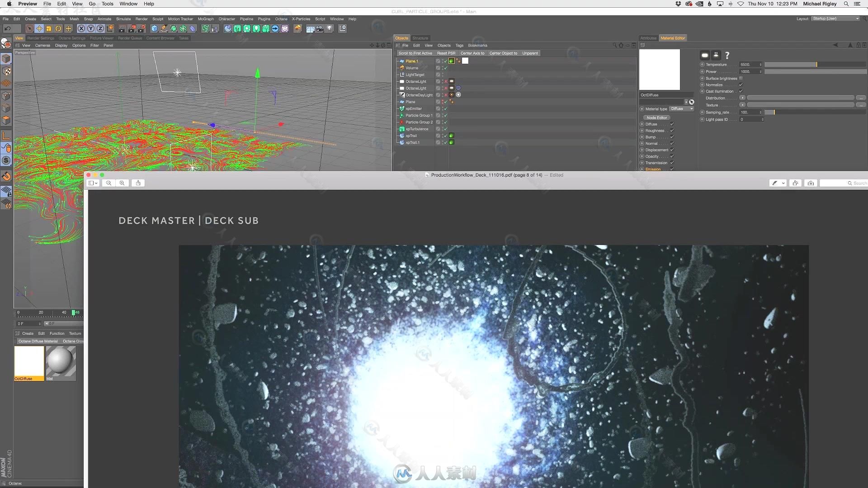Click the Undo arrow icon in Cinema 4D toolbar

pos(7,28)
